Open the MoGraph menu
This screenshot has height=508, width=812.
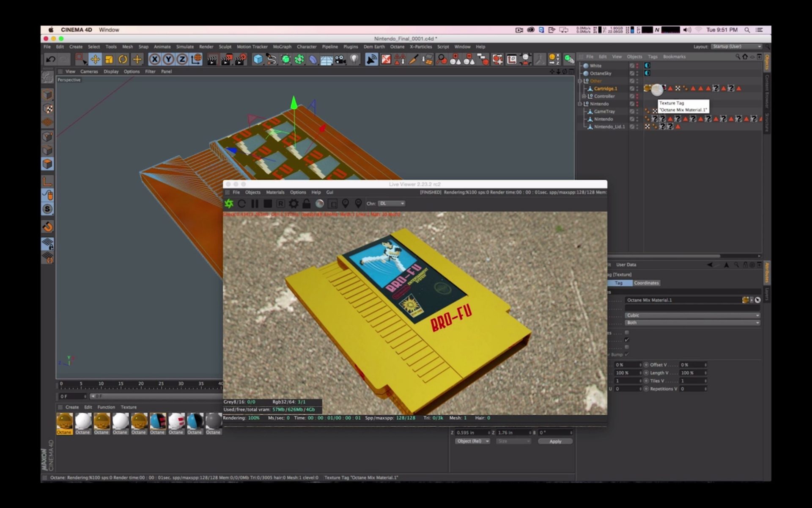[x=282, y=47]
